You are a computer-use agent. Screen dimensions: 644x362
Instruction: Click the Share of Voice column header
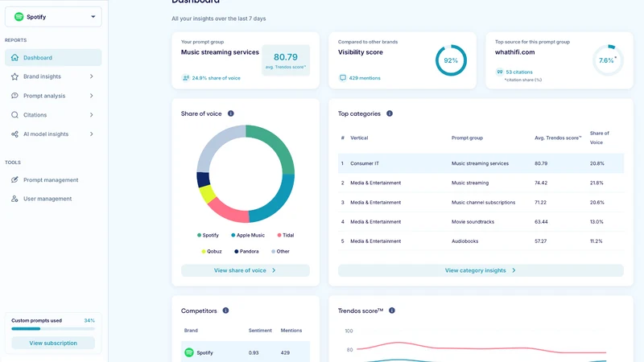pos(600,138)
